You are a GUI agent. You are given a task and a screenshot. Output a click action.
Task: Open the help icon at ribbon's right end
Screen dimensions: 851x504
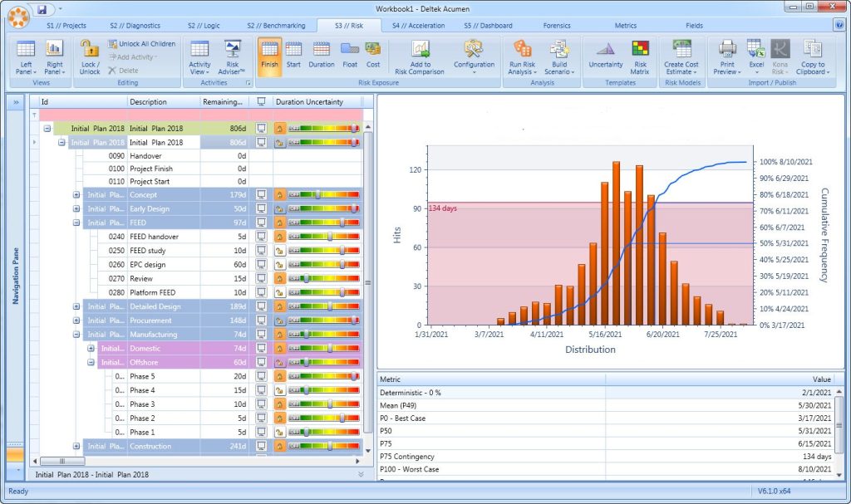point(839,25)
